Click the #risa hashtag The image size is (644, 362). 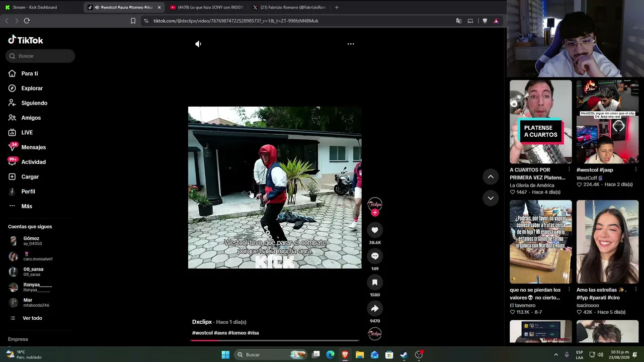point(253,333)
